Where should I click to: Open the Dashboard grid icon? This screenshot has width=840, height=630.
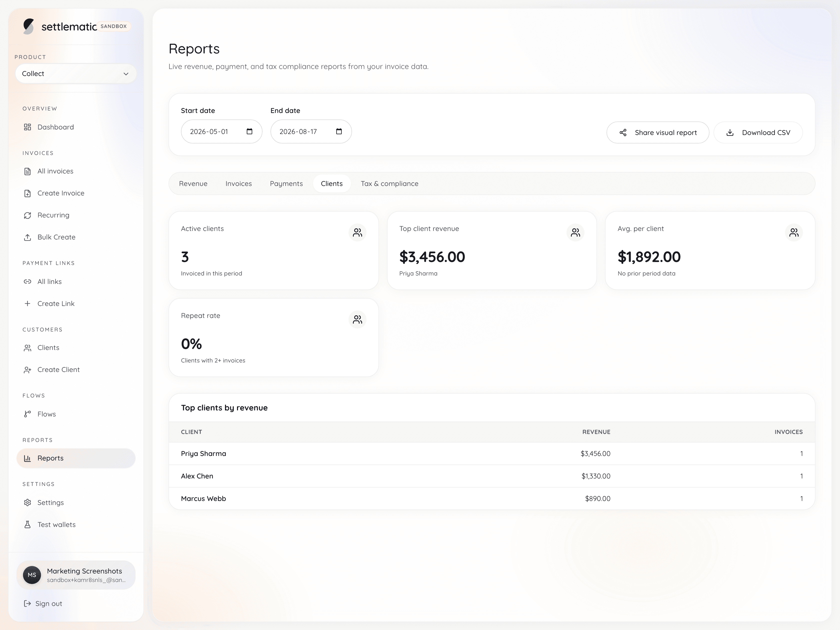tap(27, 127)
